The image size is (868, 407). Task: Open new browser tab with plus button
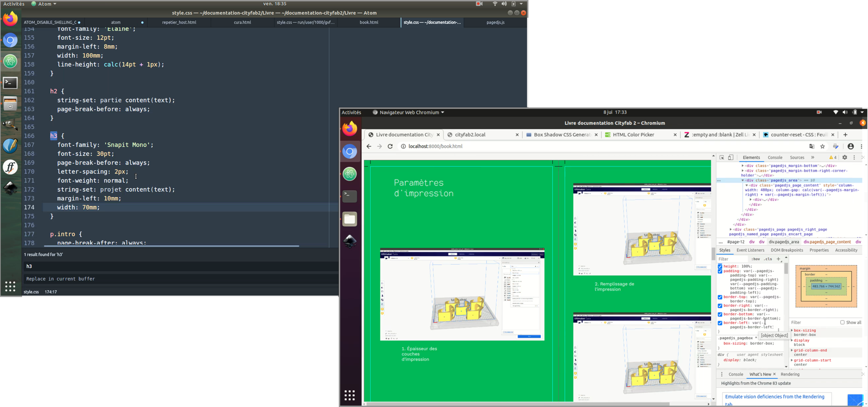[x=845, y=134]
